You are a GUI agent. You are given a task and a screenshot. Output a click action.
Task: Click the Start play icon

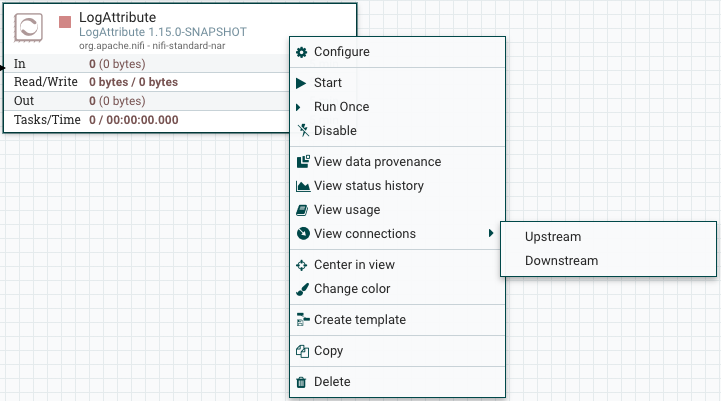click(x=302, y=83)
